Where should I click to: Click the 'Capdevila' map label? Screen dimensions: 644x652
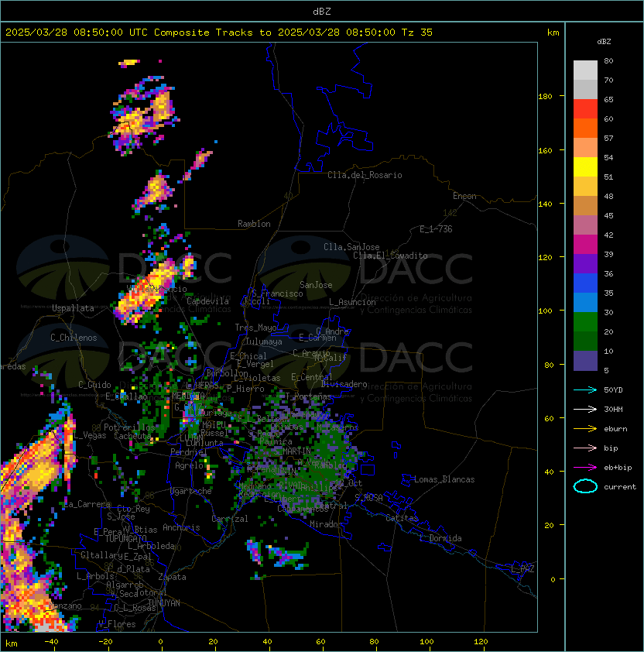207,301
